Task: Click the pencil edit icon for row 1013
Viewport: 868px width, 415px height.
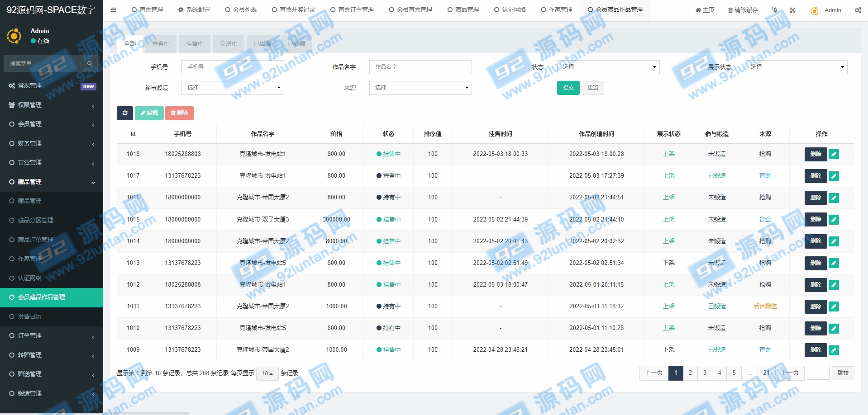Action: click(834, 263)
